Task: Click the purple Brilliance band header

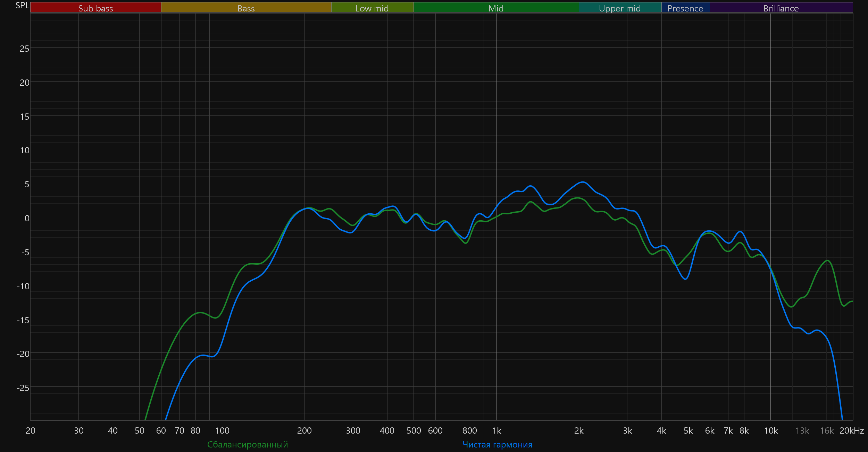Action: click(781, 8)
